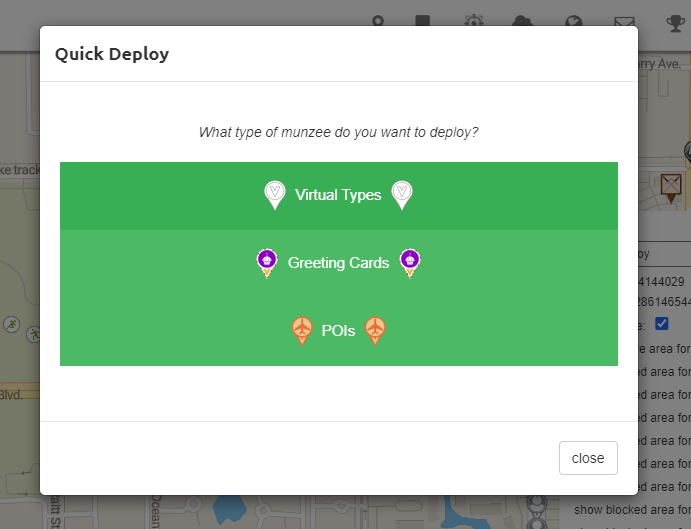Click the crosshair target icon in top bar
Screen dimensions: 691x529
pos(474,21)
